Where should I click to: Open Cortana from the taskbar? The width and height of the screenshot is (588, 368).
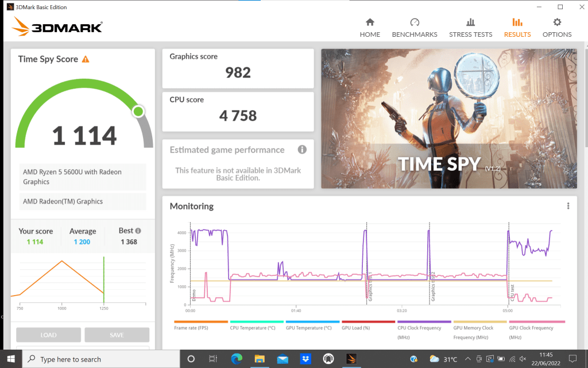click(x=191, y=359)
